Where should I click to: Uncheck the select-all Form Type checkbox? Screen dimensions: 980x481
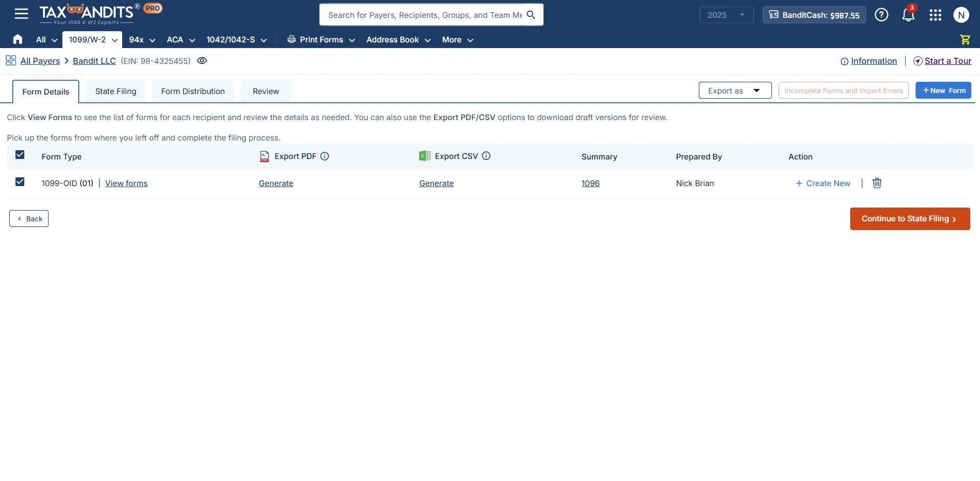tap(20, 155)
